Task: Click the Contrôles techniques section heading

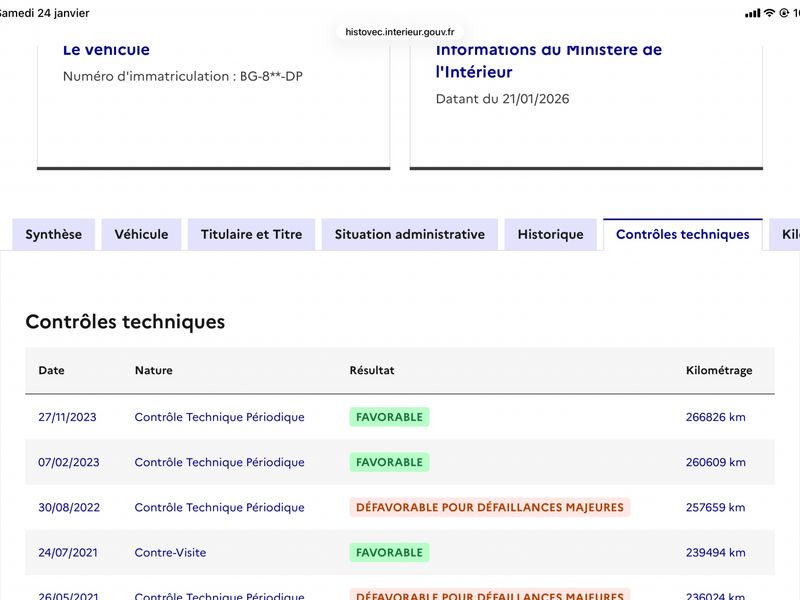Action: pyautogui.click(x=125, y=322)
